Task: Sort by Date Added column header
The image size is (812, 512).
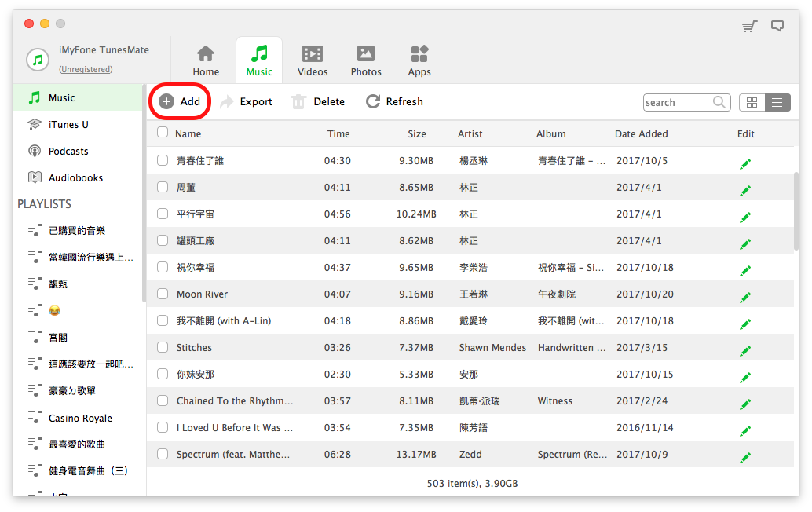Action: (641, 134)
